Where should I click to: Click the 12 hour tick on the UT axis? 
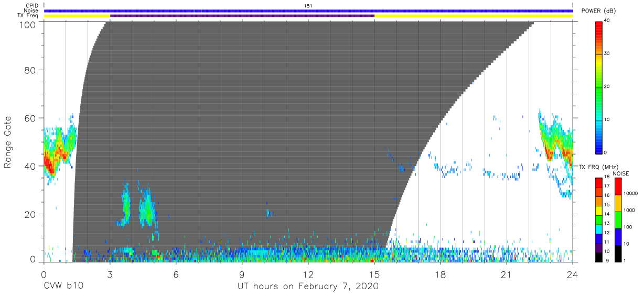point(308,274)
